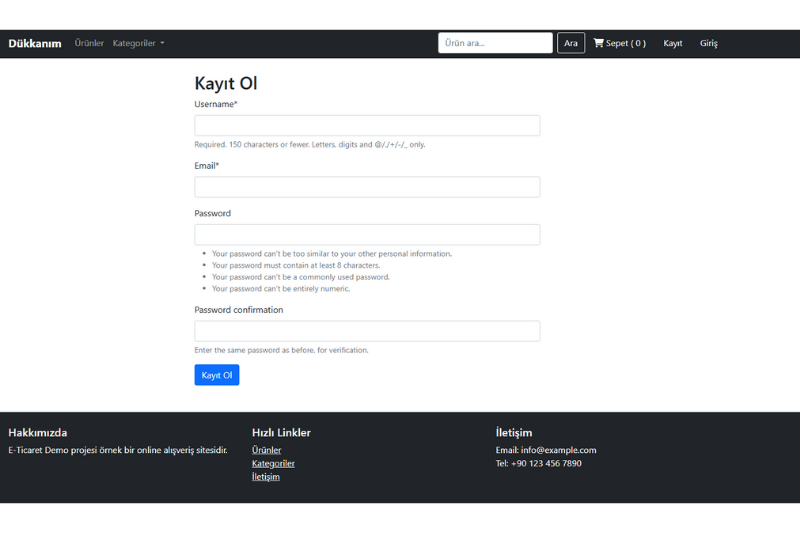This screenshot has height=533, width=800.
Task: Click the shopping cart icon in navbar
Action: [x=599, y=43]
